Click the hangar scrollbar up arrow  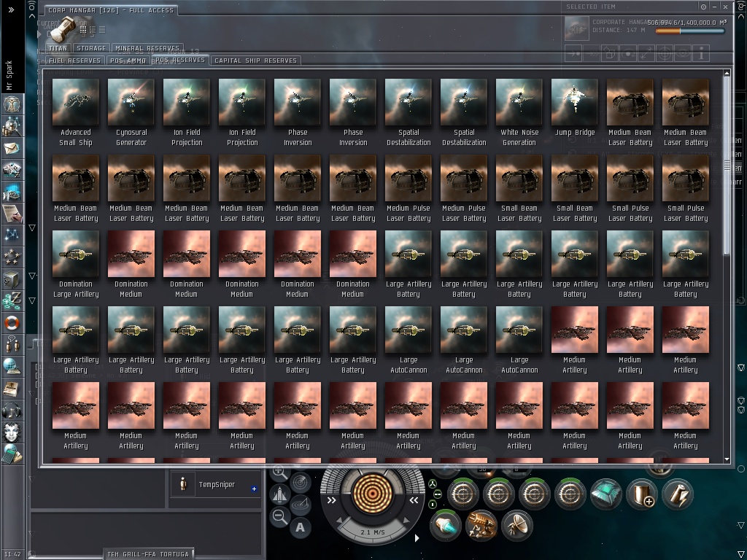[x=727, y=73]
